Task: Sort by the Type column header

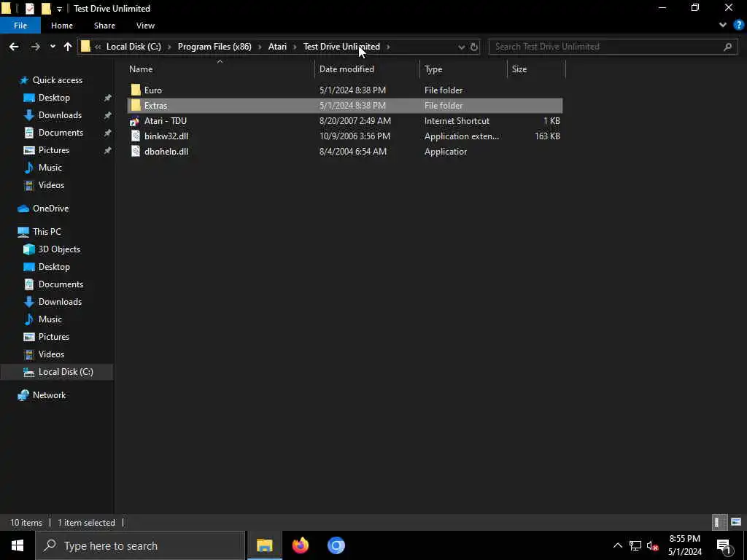Action: click(x=433, y=69)
